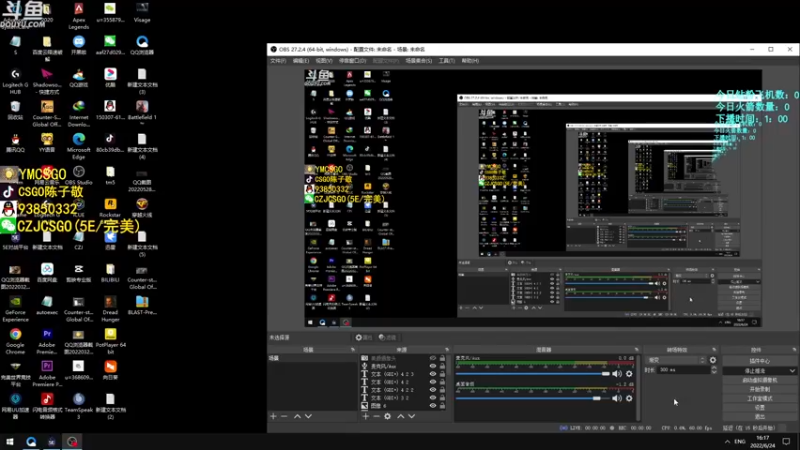Open Internet Download Manager desktop icon
The height and width of the screenshot is (450, 800).
[79, 113]
